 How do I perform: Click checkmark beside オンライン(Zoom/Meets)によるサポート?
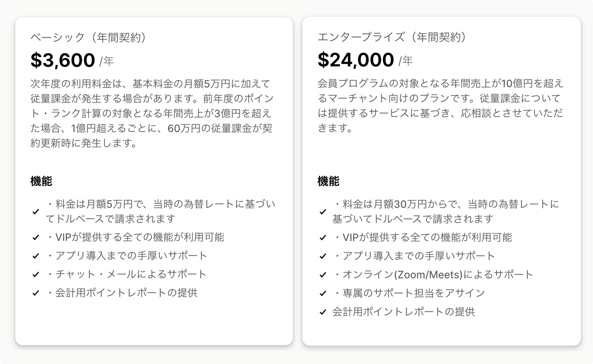coord(323,275)
